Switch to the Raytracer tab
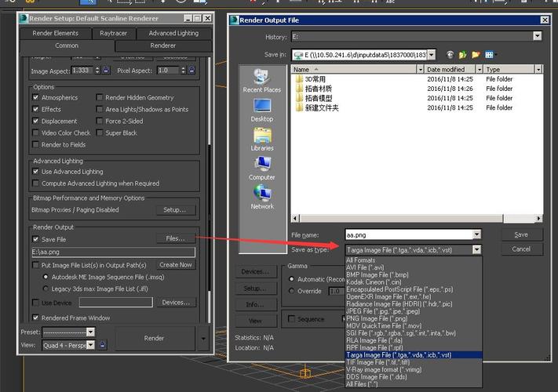Viewport: 558px width, 392px height. (114, 33)
